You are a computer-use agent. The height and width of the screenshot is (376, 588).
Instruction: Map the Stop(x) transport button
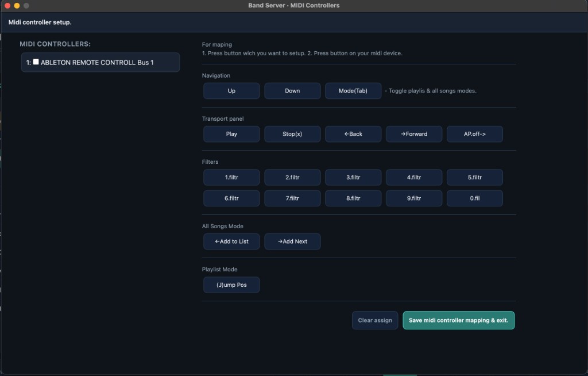tap(292, 134)
